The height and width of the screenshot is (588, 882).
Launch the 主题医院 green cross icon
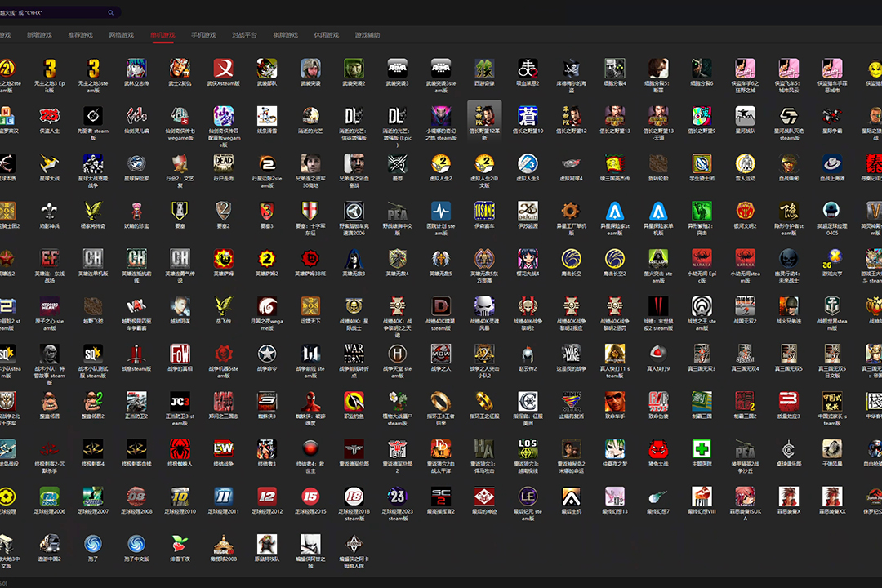702,449
